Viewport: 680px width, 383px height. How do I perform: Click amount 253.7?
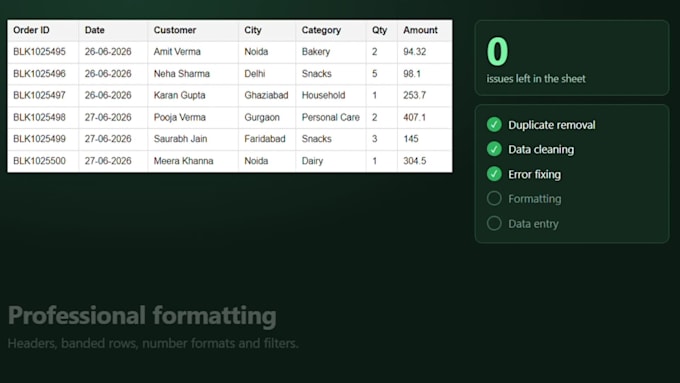click(415, 95)
